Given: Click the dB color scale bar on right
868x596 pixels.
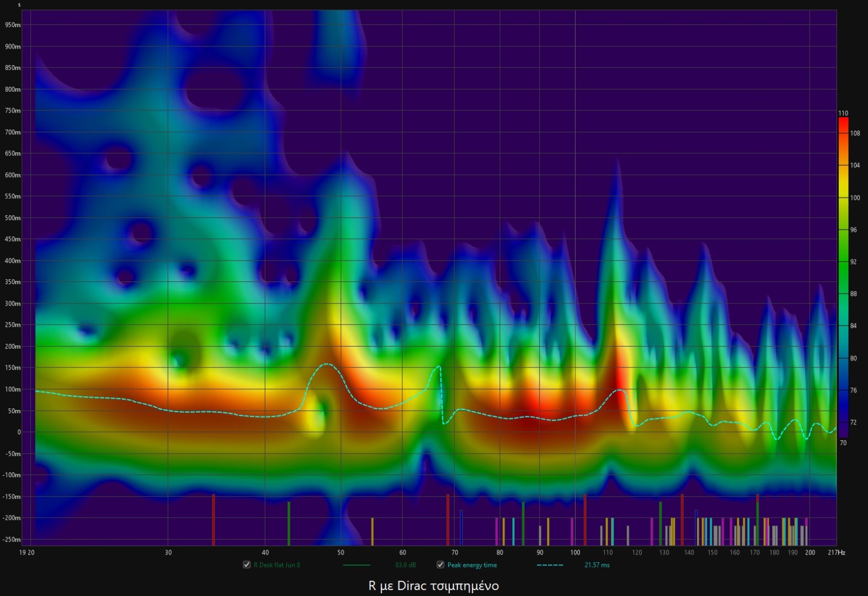Looking at the screenshot, I should coord(843,277).
